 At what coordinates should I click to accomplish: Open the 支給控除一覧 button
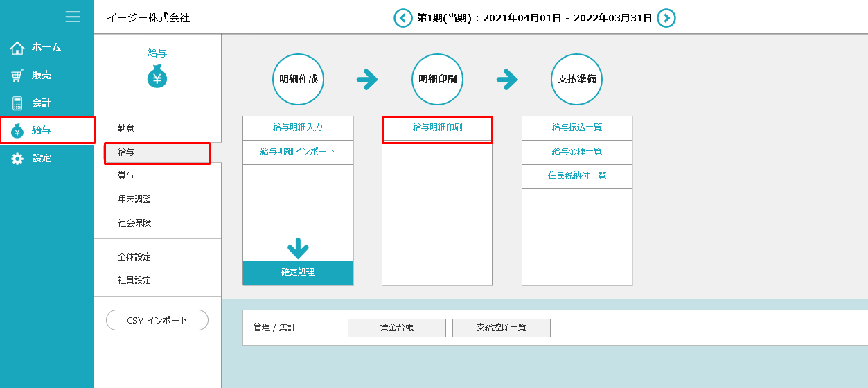coord(501,328)
